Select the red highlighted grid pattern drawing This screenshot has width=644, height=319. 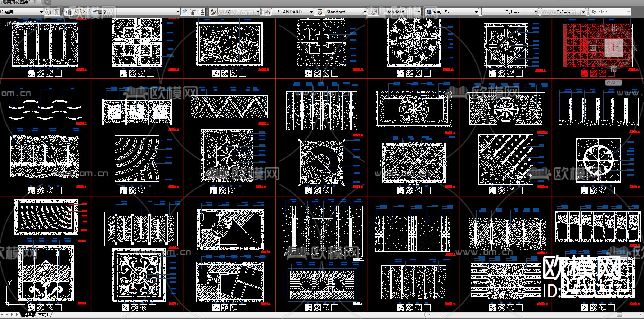[598, 45]
